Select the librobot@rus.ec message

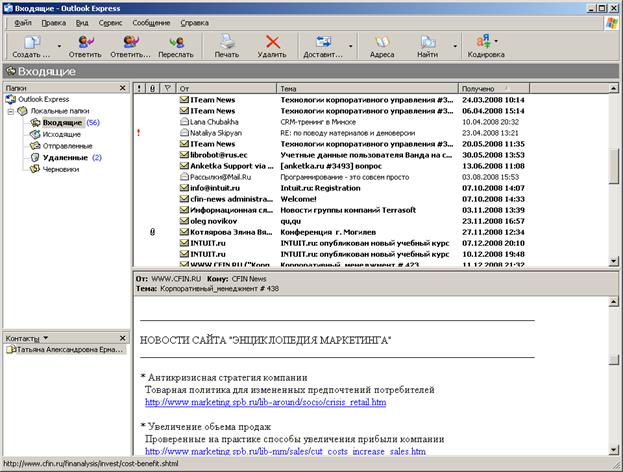(331, 155)
